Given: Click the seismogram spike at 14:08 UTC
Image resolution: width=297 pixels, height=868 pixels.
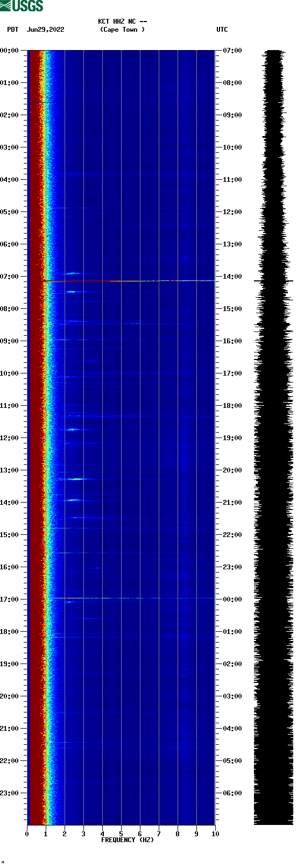Looking at the screenshot, I should click(x=273, y=281).
